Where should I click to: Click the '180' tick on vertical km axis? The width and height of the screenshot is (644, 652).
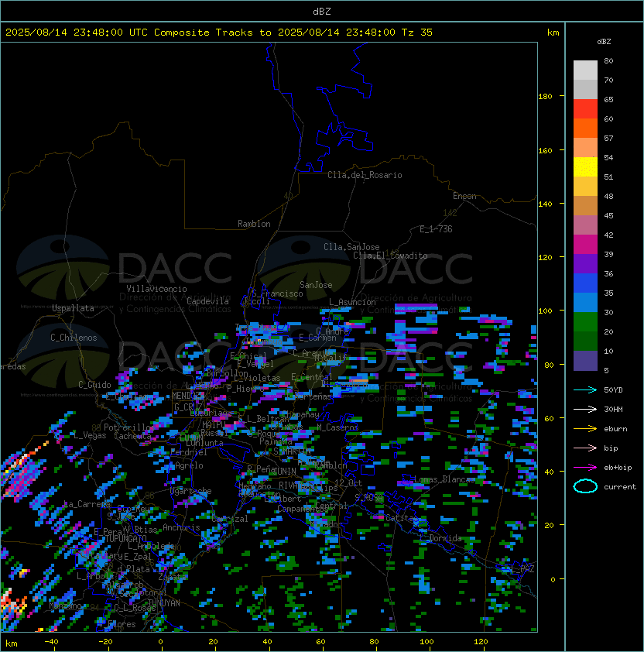(545, 97)
